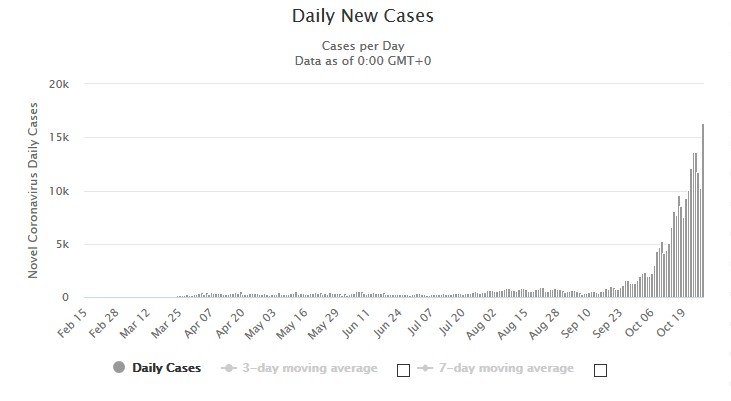Click the Feb 15 x-axis label
731x401 pixels.
coord(72,323)
